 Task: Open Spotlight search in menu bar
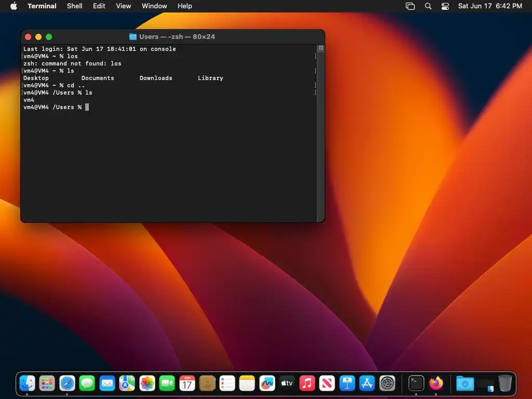click(428, 6)
